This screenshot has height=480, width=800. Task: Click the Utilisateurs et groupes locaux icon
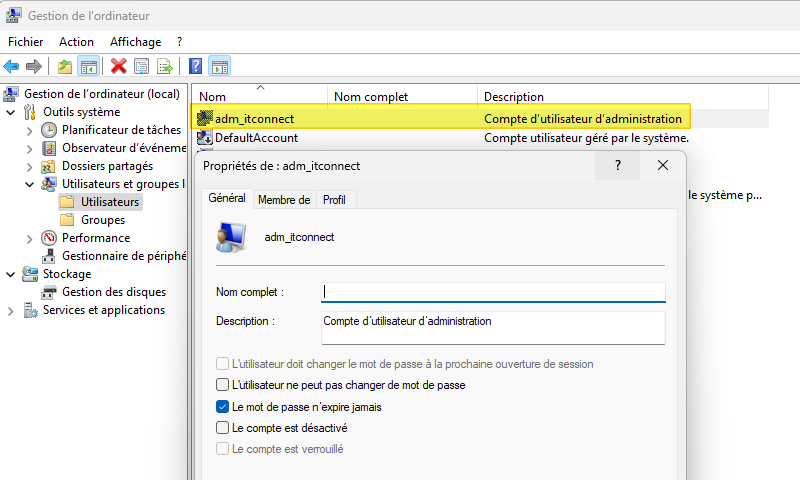tap(48, 184)
